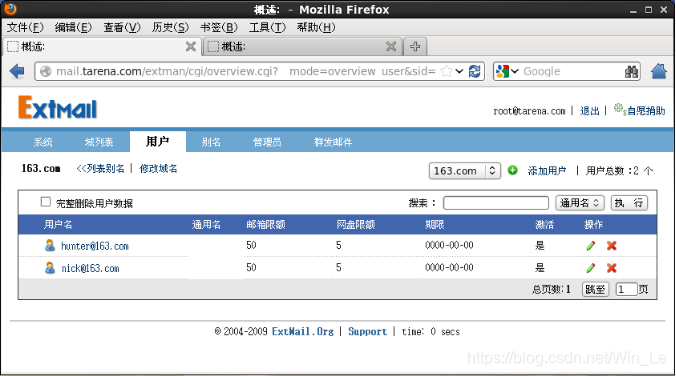676x376 pixels.
Task: Open the Google search engine selector icon
Action: click(507, 71)
